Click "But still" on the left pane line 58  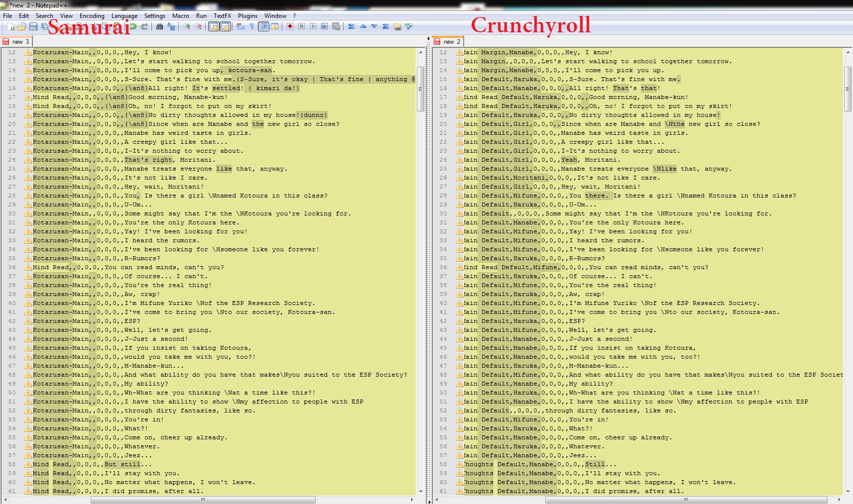pyautogui.click(x=122, y=464)
